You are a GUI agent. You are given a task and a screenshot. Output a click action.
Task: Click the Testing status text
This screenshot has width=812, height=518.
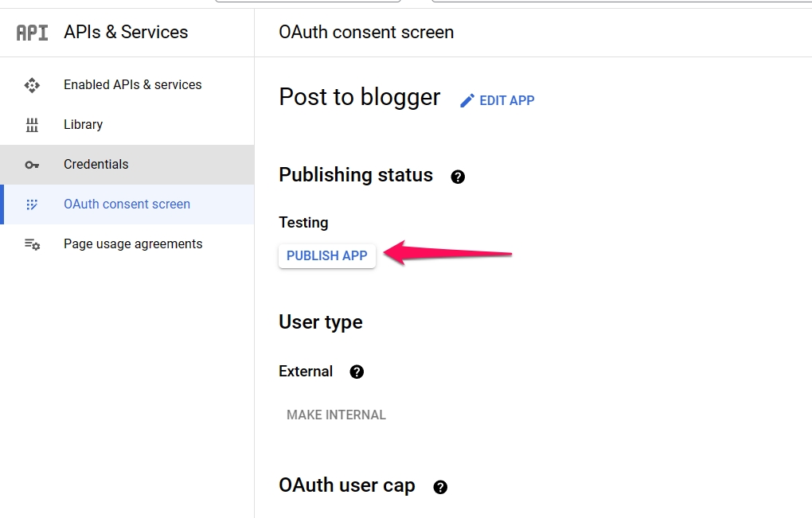(x=303, y=223)
